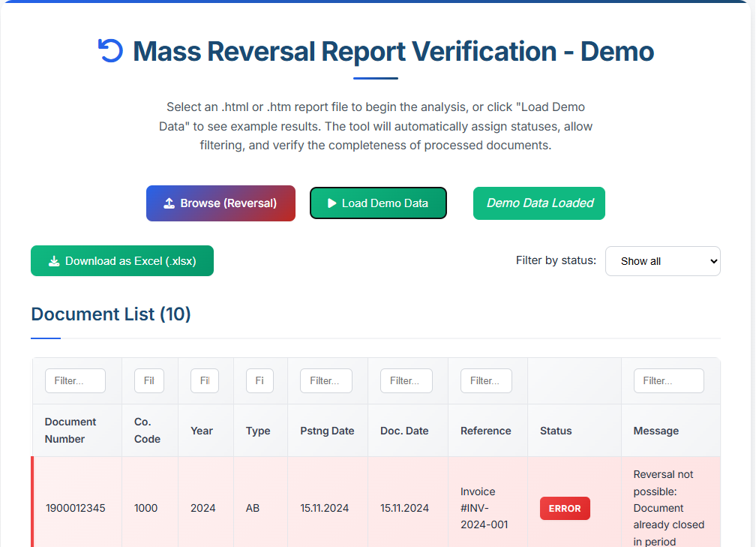The image size is (756, 547).
Task: Click the download icon on the Excel button
Action: point(53,260)
